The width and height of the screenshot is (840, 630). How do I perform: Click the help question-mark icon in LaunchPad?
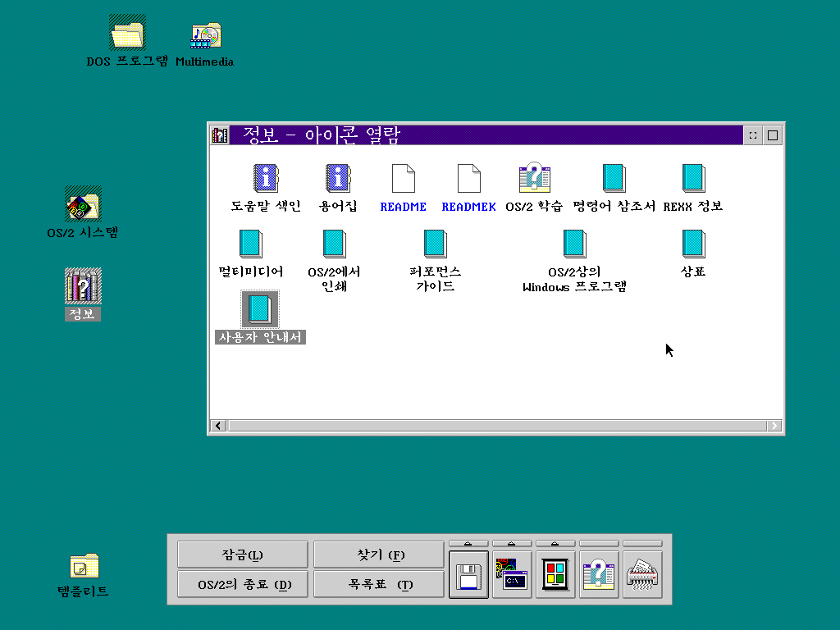(x=599, y=575)
